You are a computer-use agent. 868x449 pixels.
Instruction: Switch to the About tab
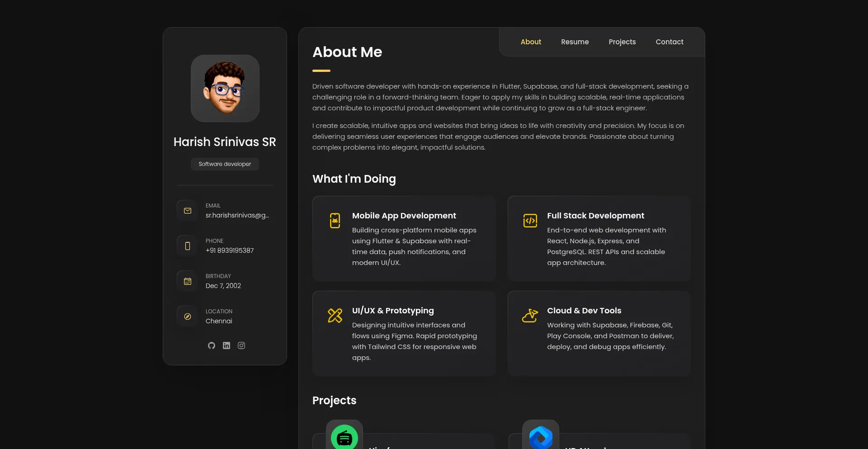531,42
